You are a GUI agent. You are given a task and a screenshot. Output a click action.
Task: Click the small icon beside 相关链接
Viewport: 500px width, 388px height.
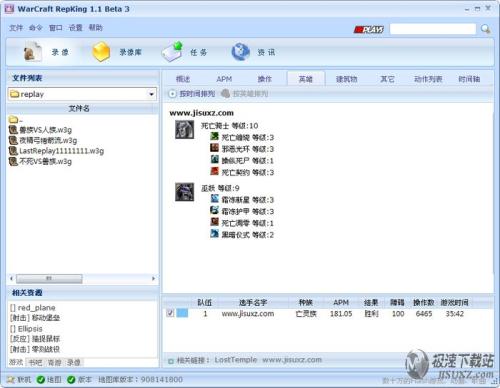(x=171, y=361)
